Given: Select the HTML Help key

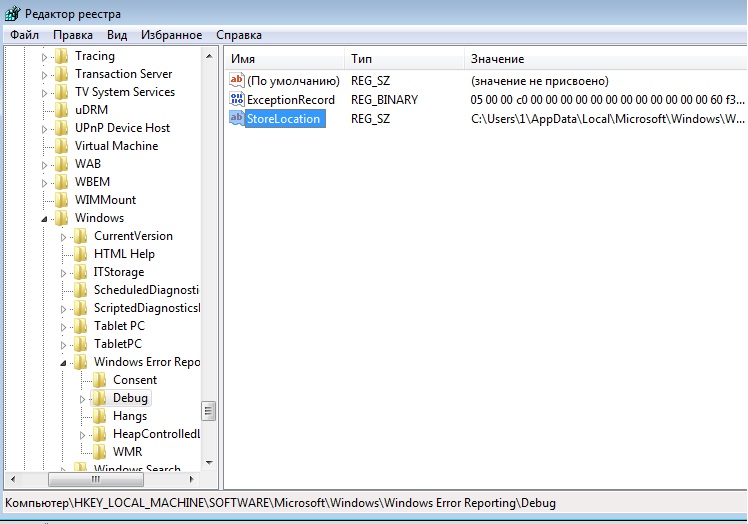Looking at the screenshot, I should [x=124, y=254].
